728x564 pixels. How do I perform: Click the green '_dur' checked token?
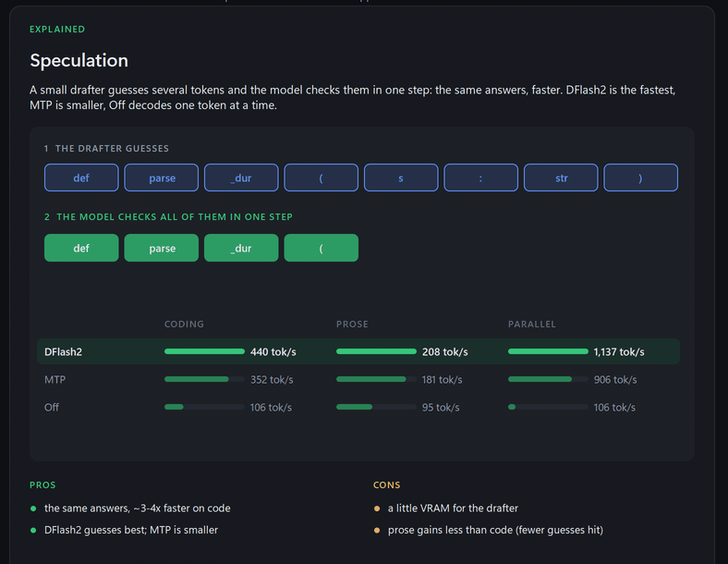pos(241,248)
